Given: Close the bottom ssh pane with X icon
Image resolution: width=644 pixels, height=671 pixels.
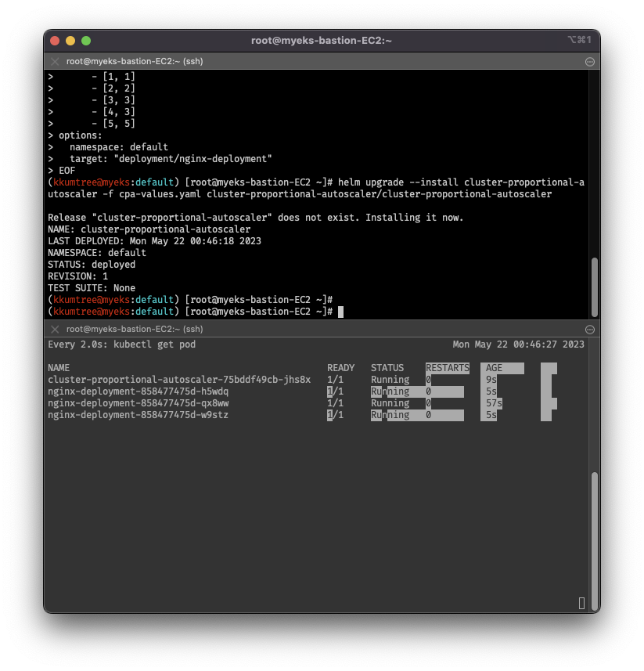Looking at the screenshot, I should (55, 329).
